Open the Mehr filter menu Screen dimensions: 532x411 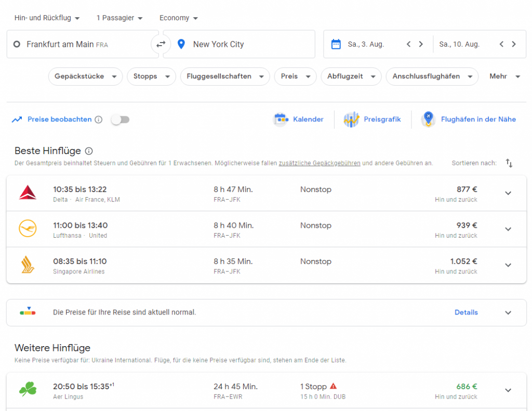point(503,76)
